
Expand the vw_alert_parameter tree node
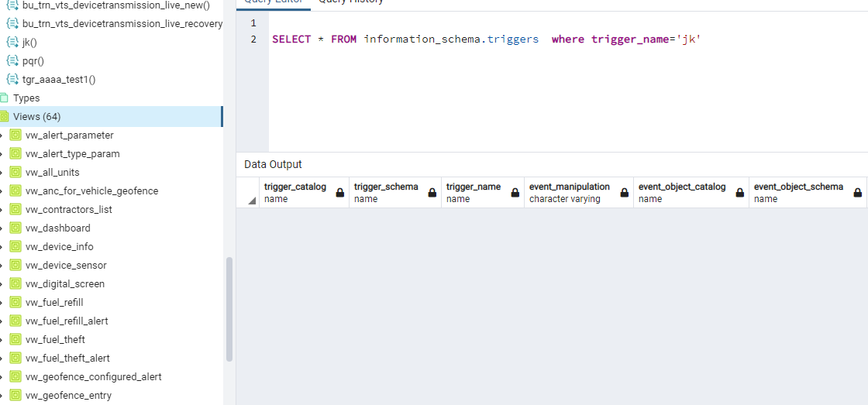[x=2, y=136]
